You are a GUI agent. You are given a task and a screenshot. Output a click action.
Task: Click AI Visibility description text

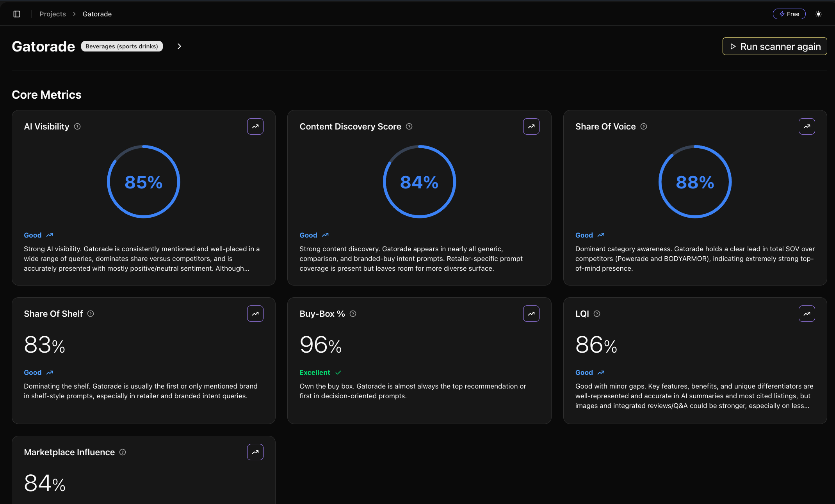[142, 259]
